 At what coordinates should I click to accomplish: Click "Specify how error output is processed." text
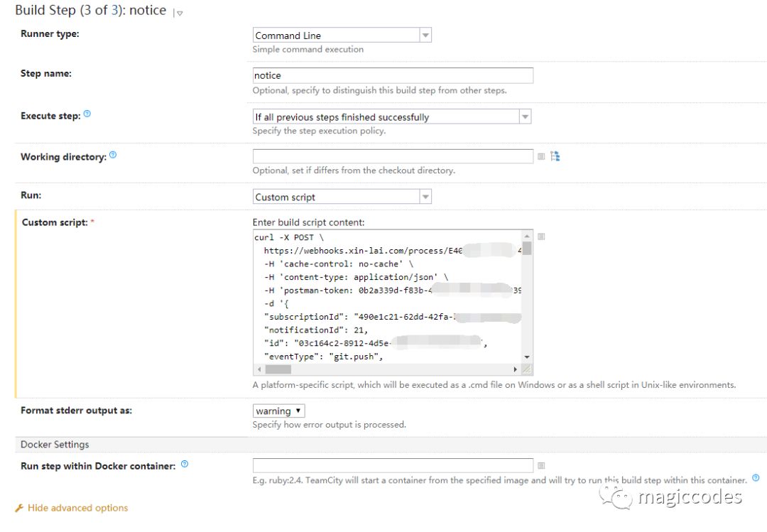tap(330, 424)
